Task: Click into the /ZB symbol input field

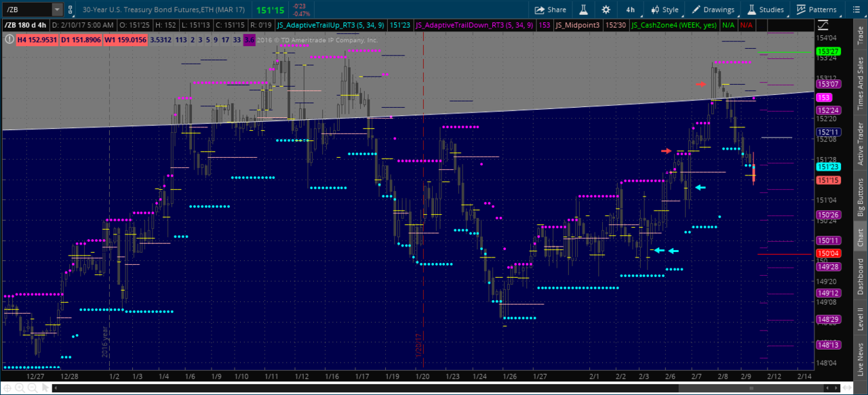Action: tap(26, 9)
